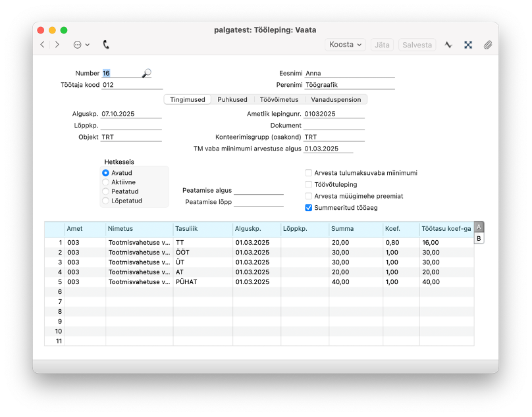The width and height of the screenshot is (532, 417).
Task: Click the workflow network icon in toolbar
Action: [468, 45]
